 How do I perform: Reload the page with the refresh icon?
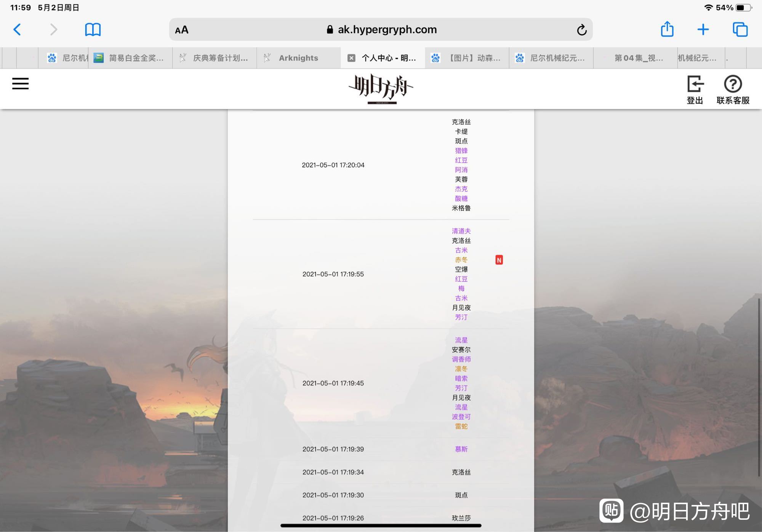coord(581,30)
